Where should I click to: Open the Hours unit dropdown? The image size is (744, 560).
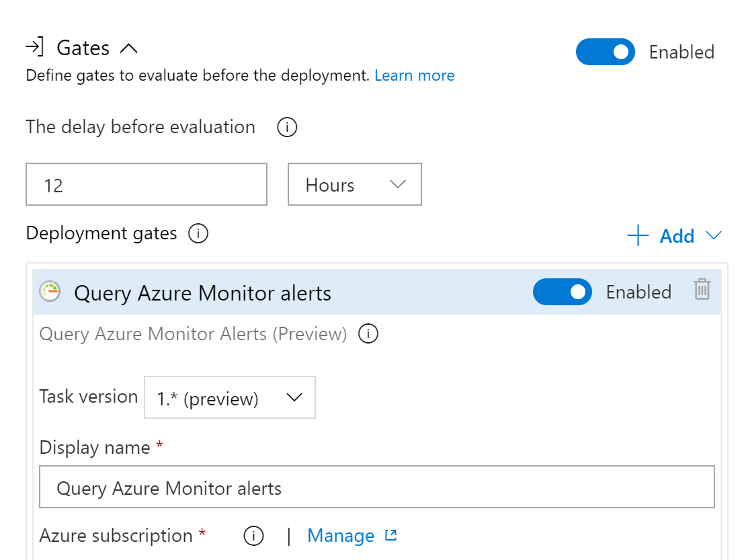pyautogui.click(x=354, y=185)
